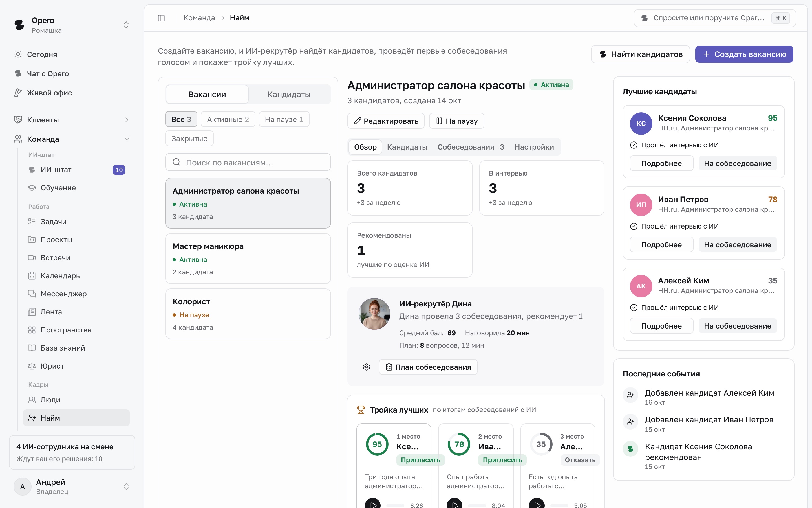The height and width of the screenshot is (508, 812).
Task: Open the Настройки tab
Action: coord(534,147)
